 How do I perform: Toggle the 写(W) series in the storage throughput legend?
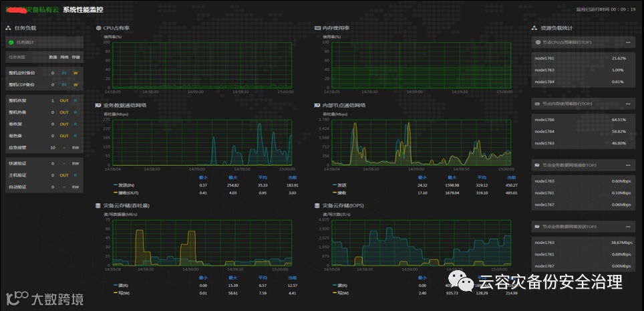tap(122, 292)
